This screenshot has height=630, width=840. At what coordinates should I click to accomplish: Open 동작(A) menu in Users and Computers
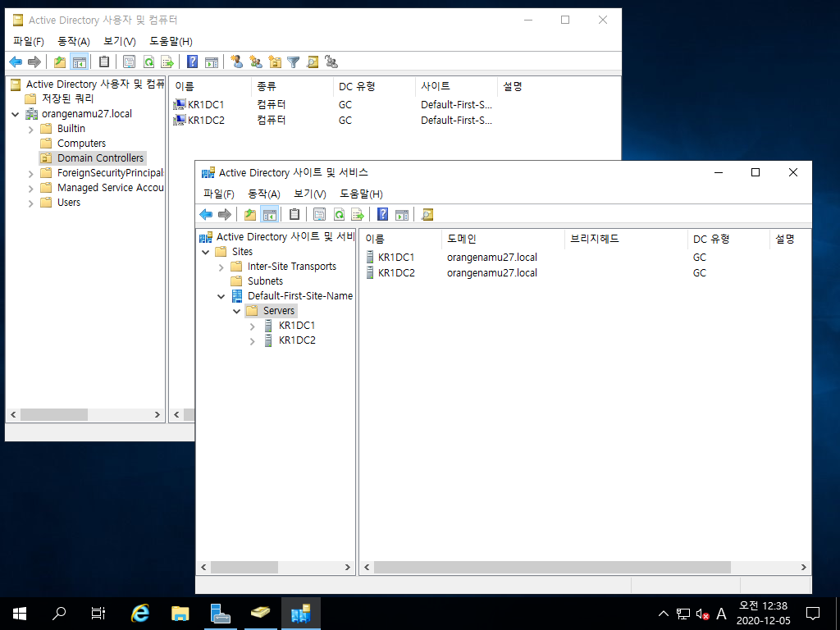73,41
